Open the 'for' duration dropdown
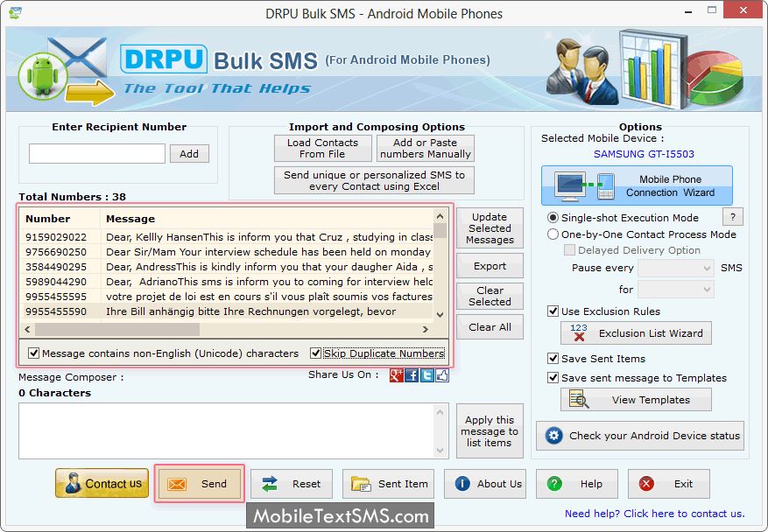 (676, 290)
